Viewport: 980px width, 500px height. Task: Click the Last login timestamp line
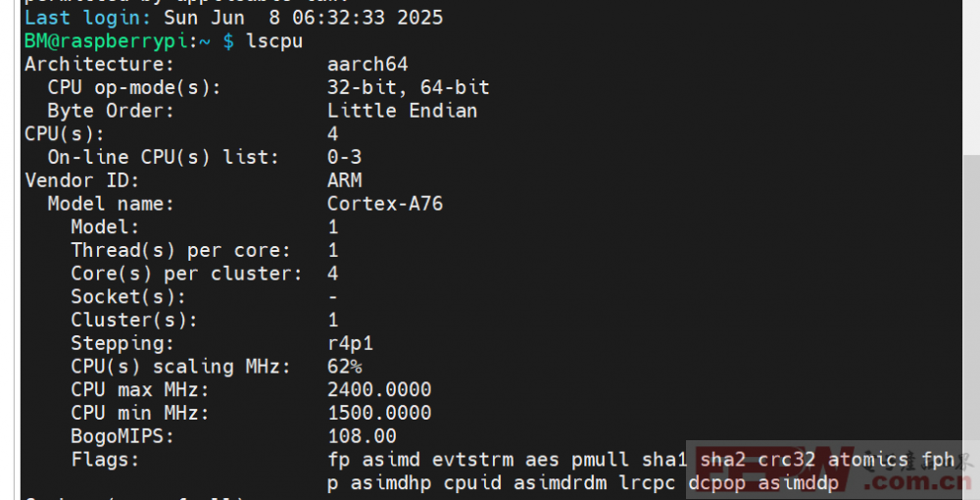234,18
